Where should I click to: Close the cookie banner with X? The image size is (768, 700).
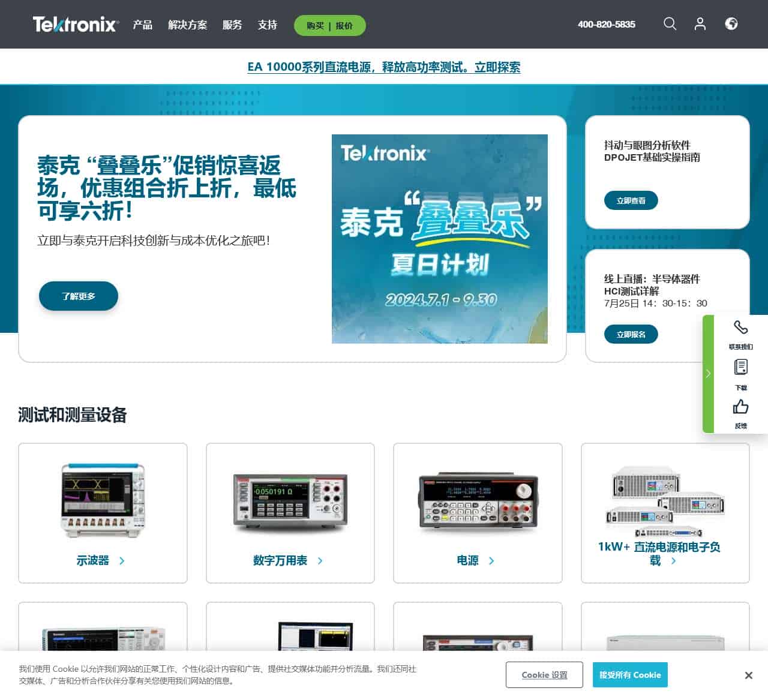click(748, 675)
